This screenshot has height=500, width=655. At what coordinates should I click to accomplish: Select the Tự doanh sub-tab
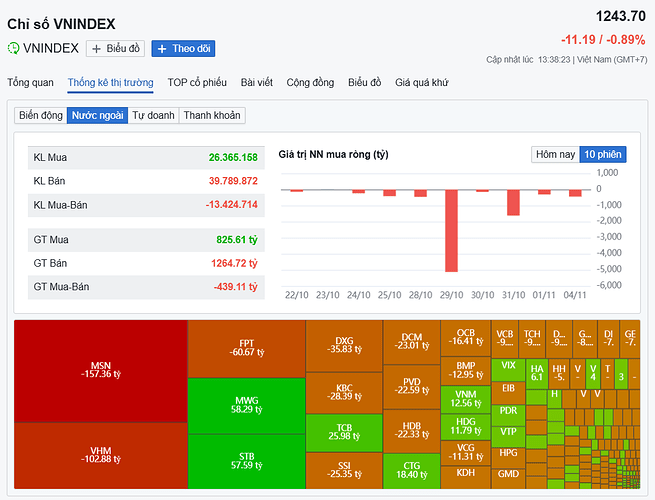pyautogui.click(x=153, y=115)
